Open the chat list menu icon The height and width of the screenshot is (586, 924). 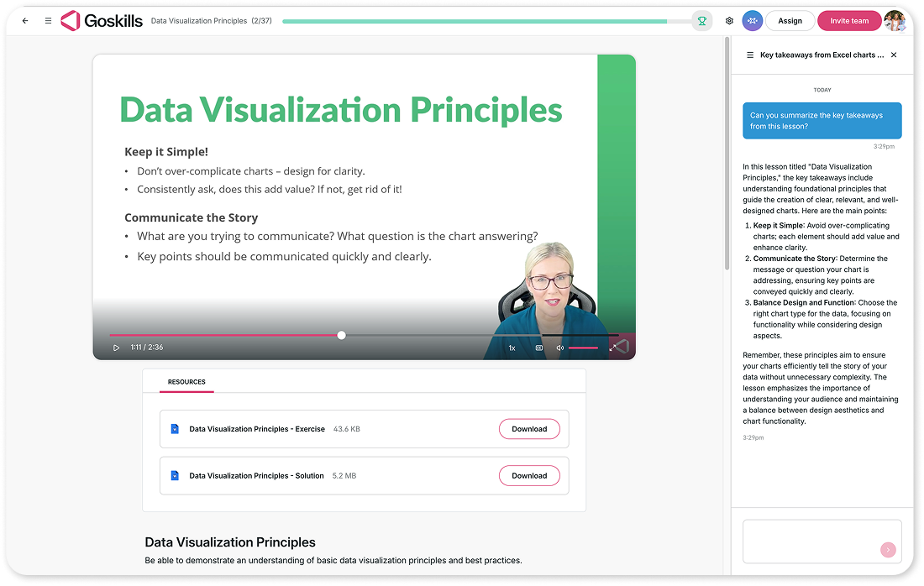point(750,55)
